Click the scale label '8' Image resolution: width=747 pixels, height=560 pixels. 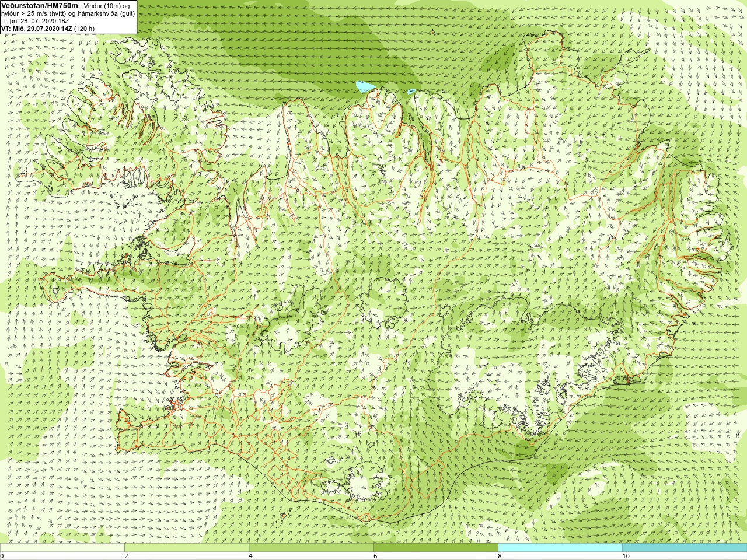click(x=500, y=556)
